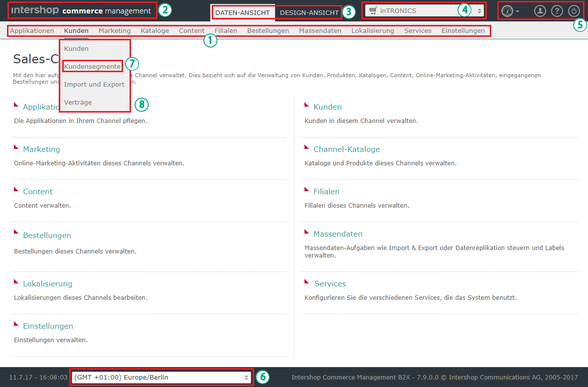This screenshot has width=588, height=387.
Task: Choose Import und Export menu entry
Action: (x=94, y=84)
